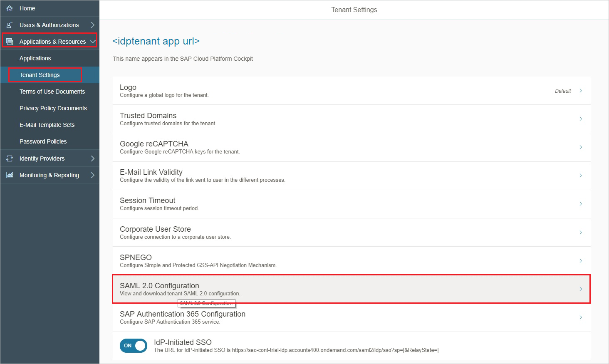Expand the Users & Authorizations submenu
Image resolution: width=609 pixels, height=364 pixels.
pos(93,25)
